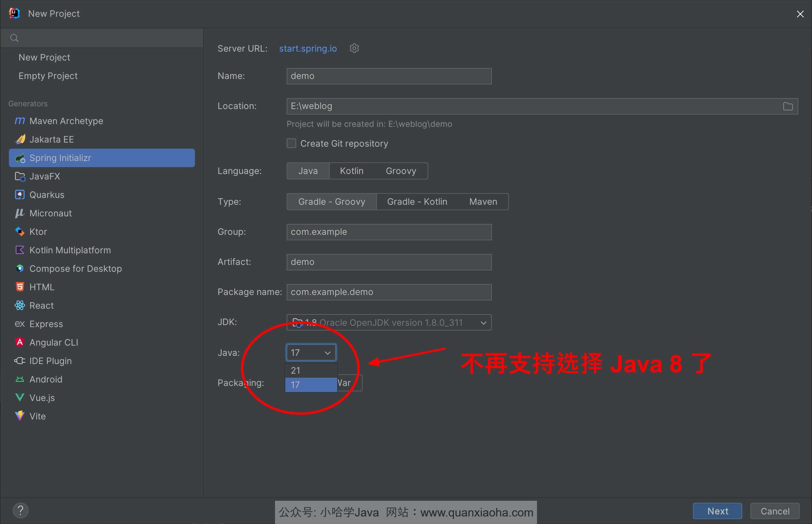Viewport: 812px width, 524px height.
Task: Open the start.spring.io link
Action: tap(308, 49)
